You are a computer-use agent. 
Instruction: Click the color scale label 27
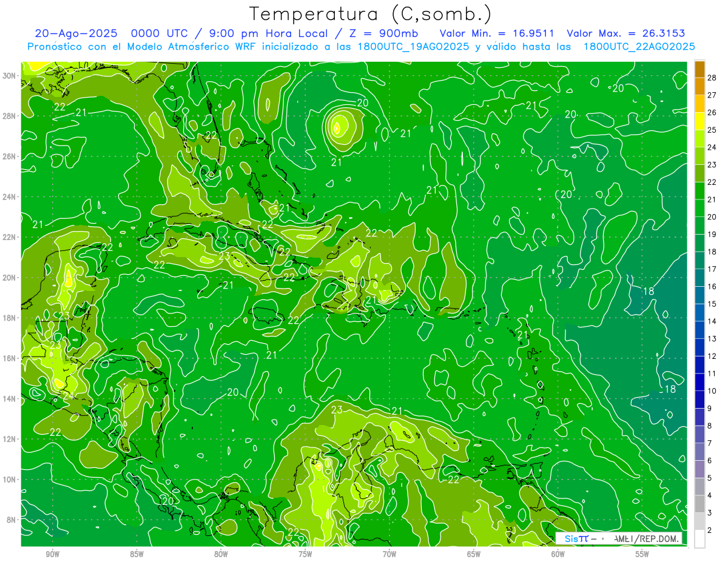[x=712, y=95]
